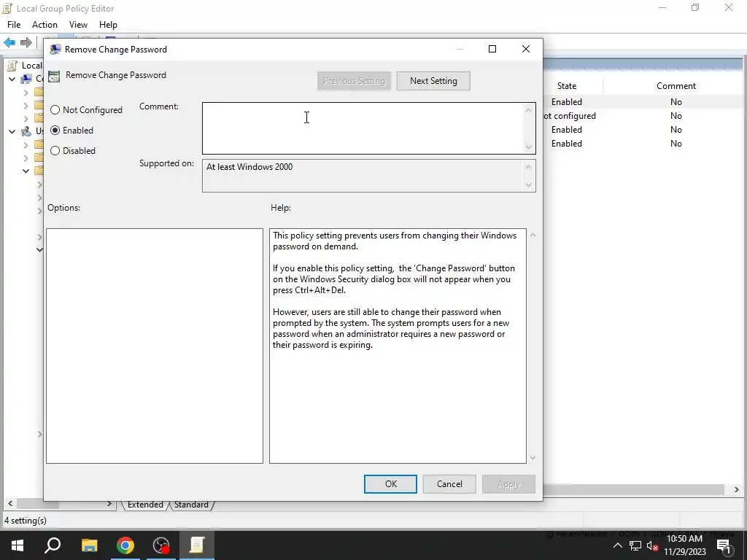Click the Forward arrow toolbar icon
This screenshot has width=747, height=560.
pos(26,42)
